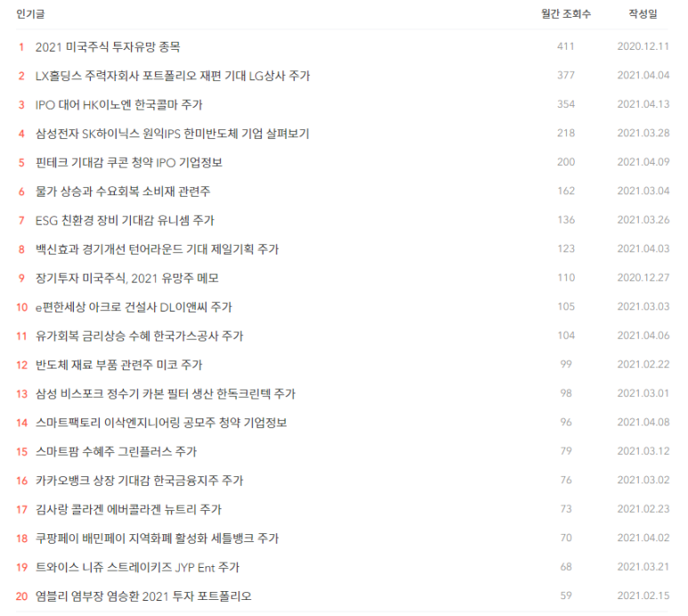688x616 pixels.
Task: Click the date 2021.03.02
Action: click(x=643, y=481)
